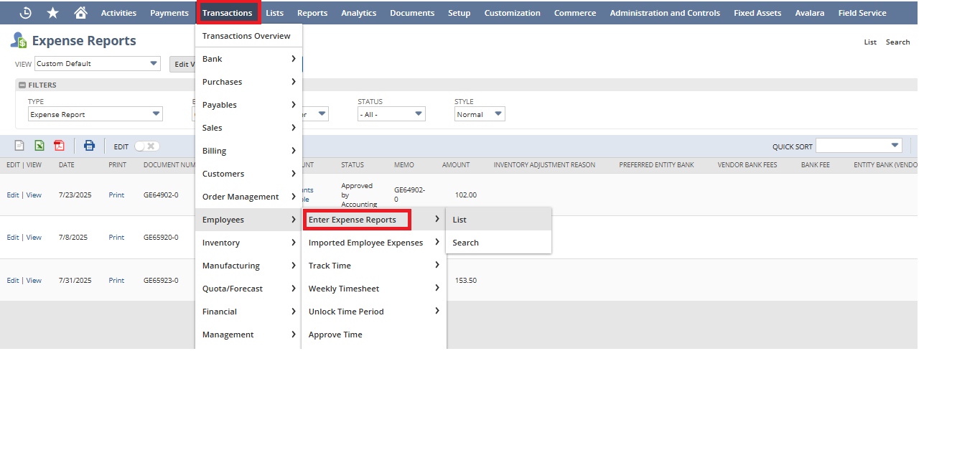The height and width of the screenshot is (458, 980).
Task: Open the Track Time submenu entry
Action: (330, 266)
